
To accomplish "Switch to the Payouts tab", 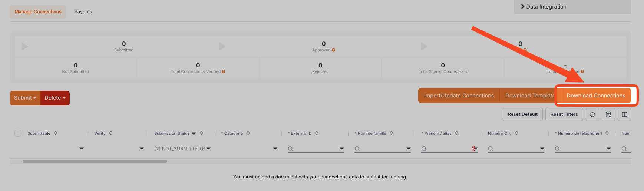I will [x=83, y=12].
